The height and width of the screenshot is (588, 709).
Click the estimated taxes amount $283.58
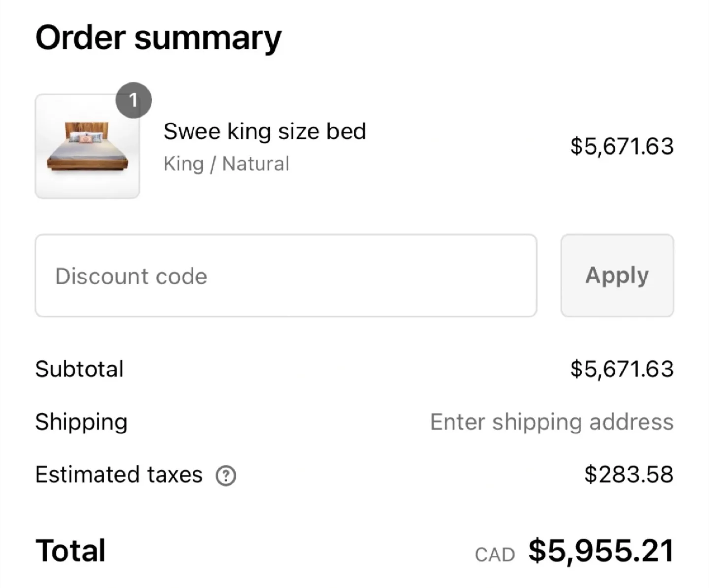tap(629, 474)
